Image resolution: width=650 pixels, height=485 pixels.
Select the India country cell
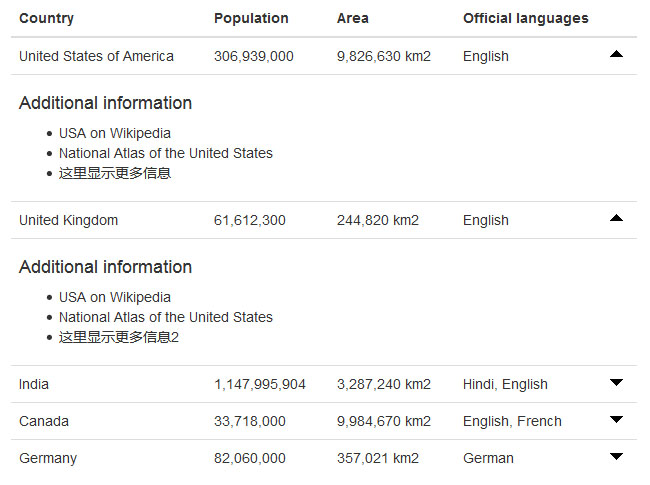(34, 384)
